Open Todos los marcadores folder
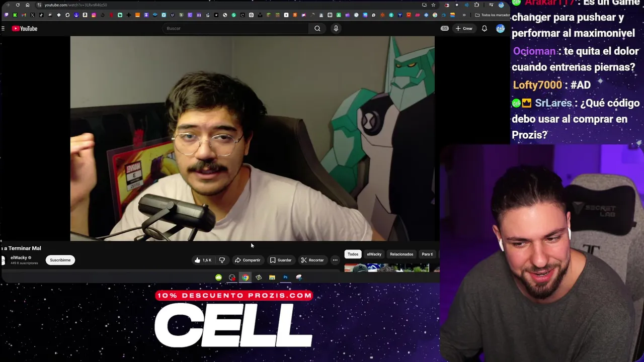Image resolution: width=644 pixels, height=362 pixels. coord(492,15)
